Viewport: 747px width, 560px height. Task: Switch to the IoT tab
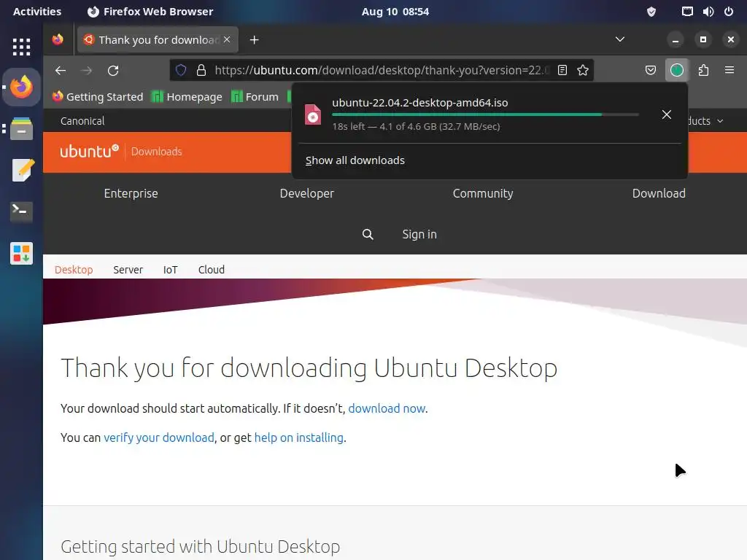(170, 270)
